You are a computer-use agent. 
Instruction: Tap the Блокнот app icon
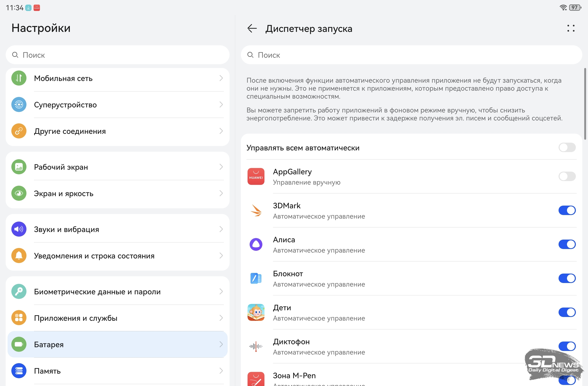click(256, 278)
